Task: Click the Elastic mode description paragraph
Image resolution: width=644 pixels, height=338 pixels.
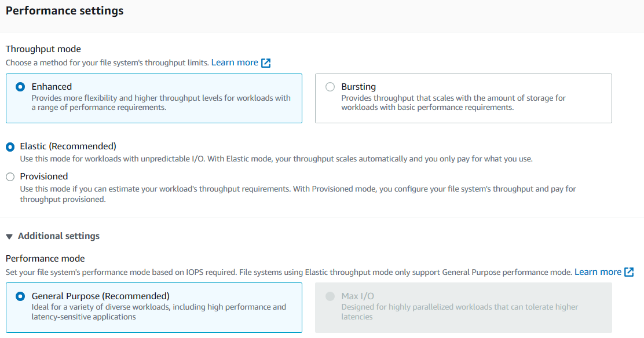Action: [x=276, y=159]
